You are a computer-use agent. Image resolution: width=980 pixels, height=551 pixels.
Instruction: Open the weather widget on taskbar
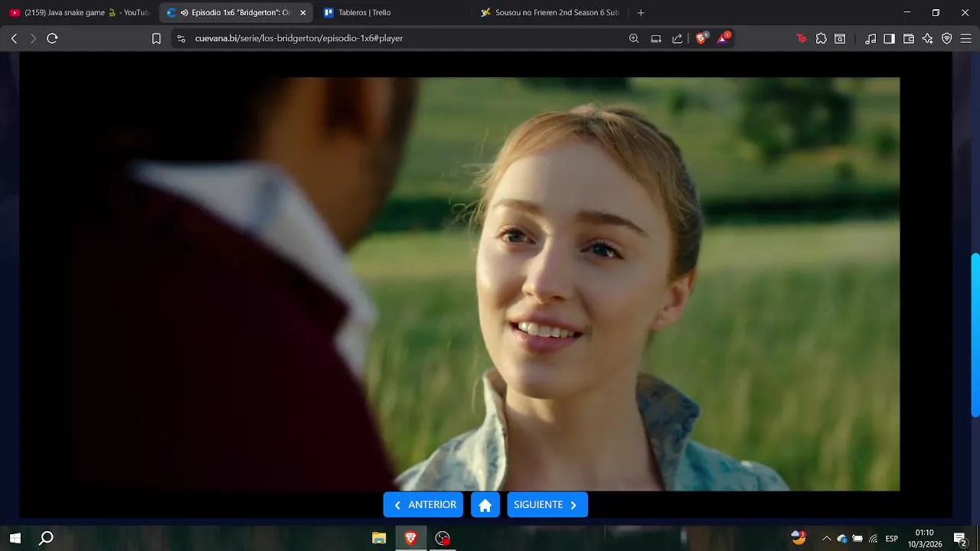tap(799, 537)
